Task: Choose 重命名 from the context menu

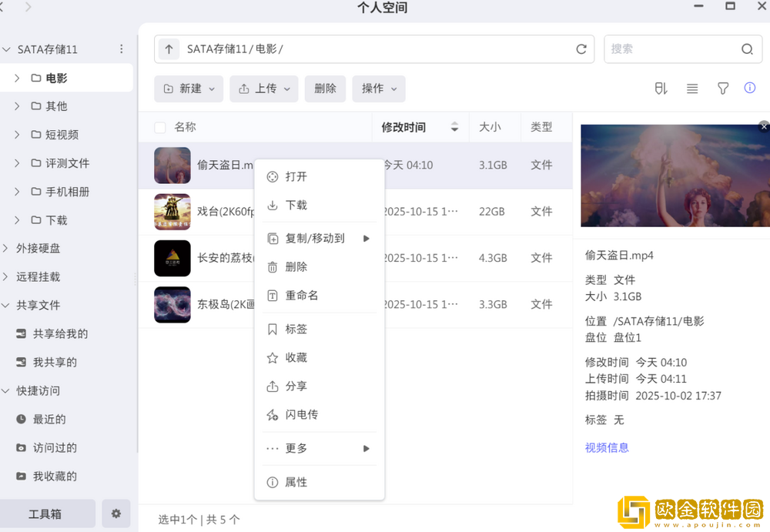Action: pos(300,295)
